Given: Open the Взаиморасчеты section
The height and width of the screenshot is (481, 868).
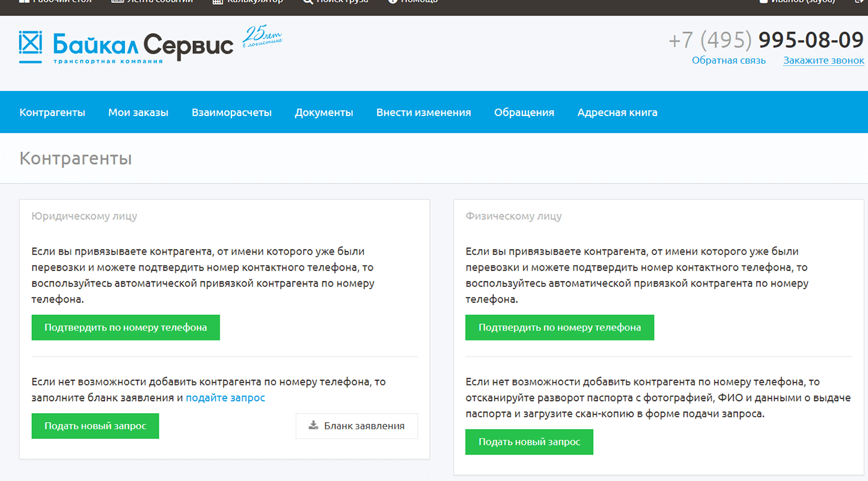Looking at the screenshot, I should 231,112.
